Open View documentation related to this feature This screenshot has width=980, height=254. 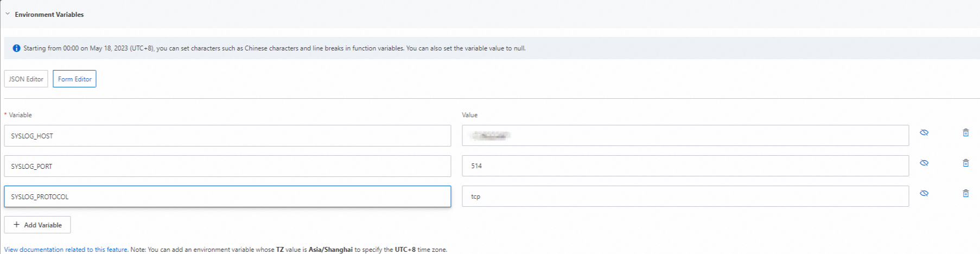[x=66, y=250]
